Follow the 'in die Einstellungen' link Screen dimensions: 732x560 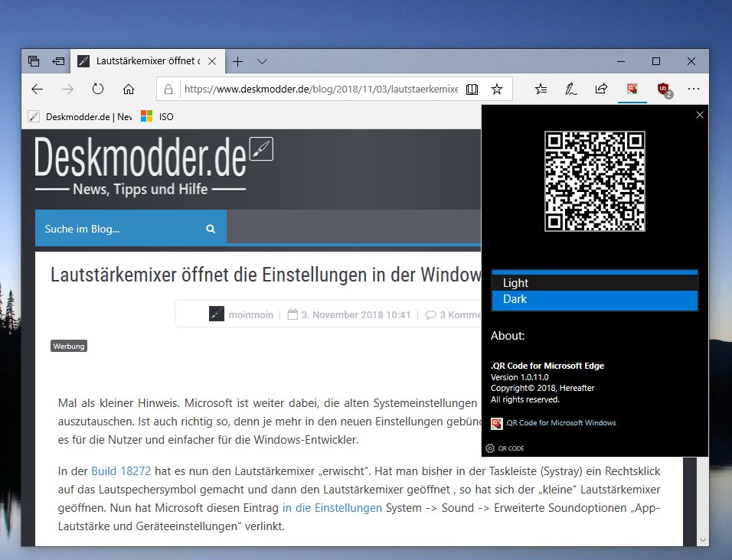(x=332, y=508)
